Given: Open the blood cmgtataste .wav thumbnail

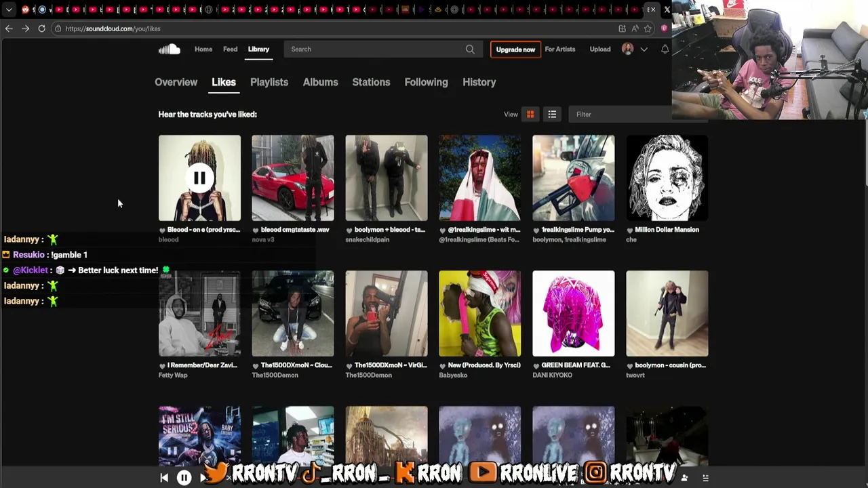Looking at the screenshot, I should (293, 178).
